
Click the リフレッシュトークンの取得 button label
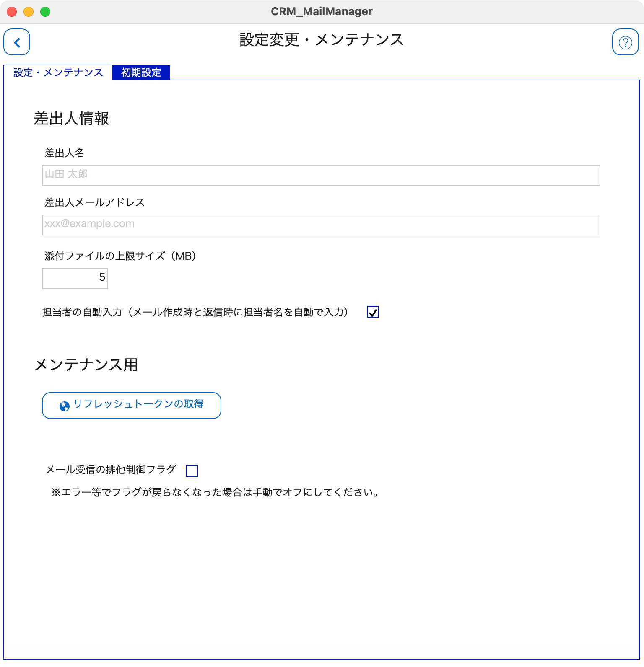(139, 404)
